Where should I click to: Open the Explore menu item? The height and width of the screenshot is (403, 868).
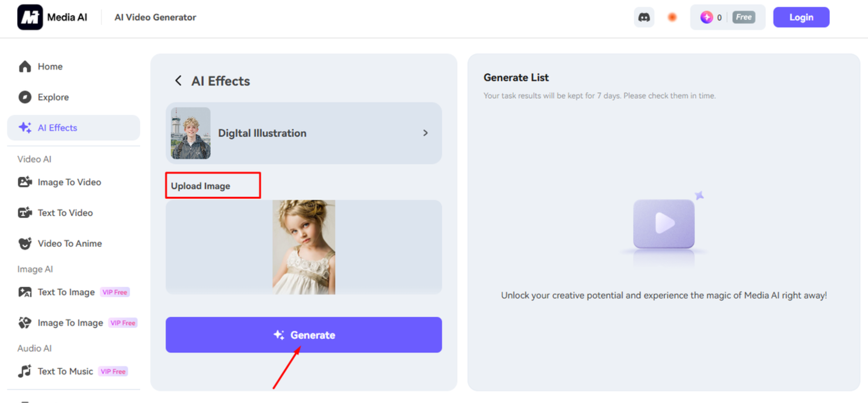coord(53,97)
